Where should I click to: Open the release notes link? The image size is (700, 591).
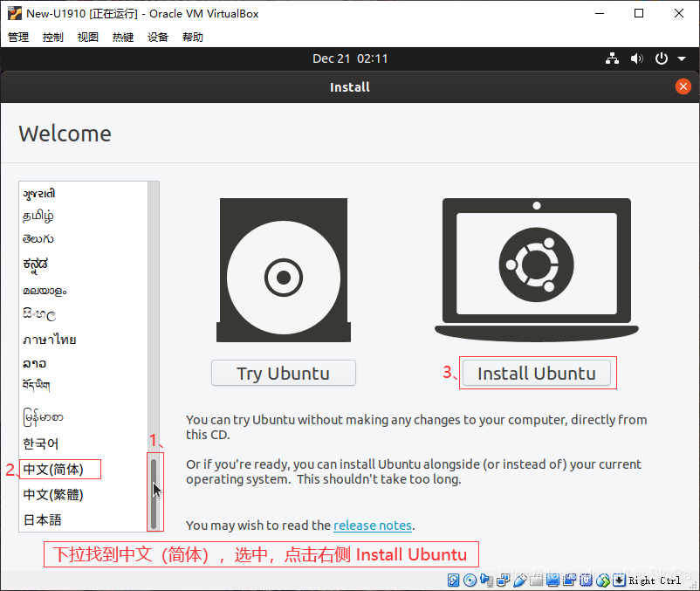pyautogui.click(x=373, y=526)
